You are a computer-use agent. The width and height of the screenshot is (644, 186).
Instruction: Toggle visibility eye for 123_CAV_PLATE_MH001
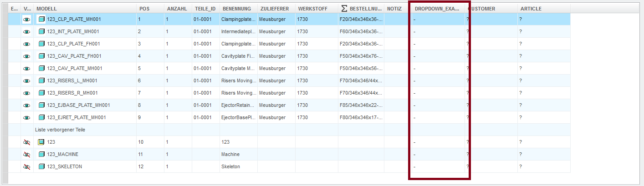pos(26,69)
